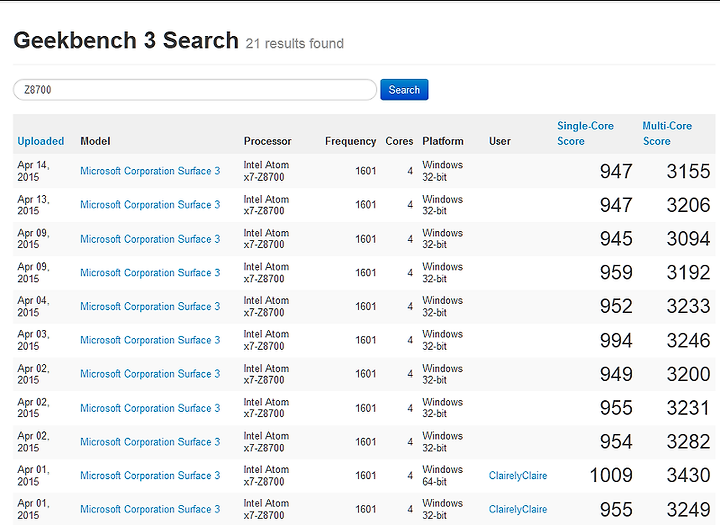Screen dimensions: 720x525
Task: Open the Surface 3 result scoring 3430
Action: pos(150,475)
